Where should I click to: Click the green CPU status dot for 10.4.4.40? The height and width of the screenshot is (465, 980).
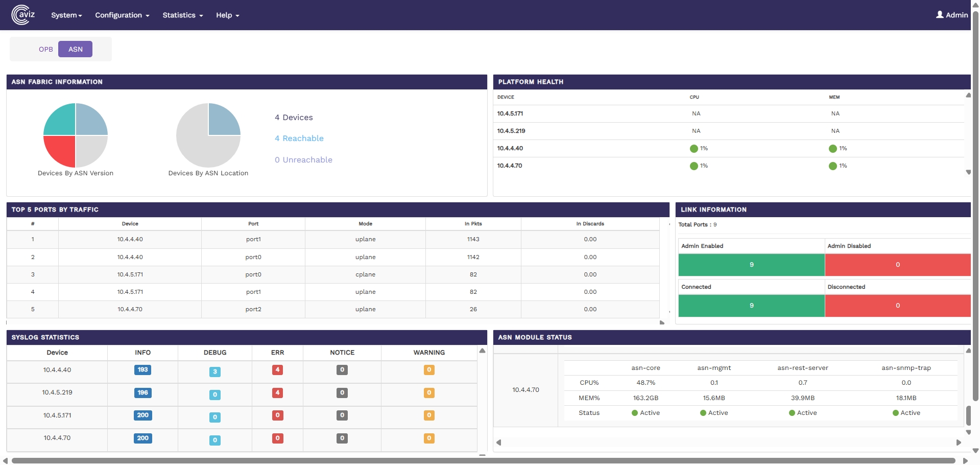pos(694,149)
